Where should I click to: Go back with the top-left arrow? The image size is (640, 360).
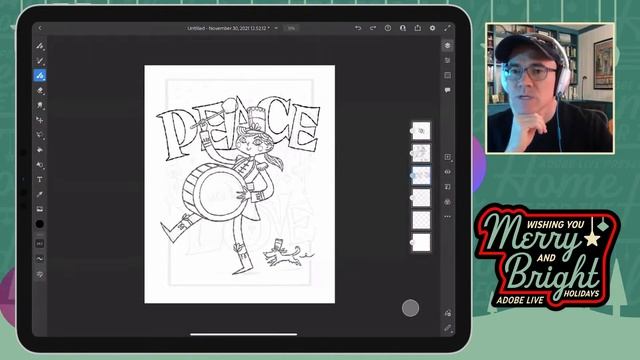point(40,28)
